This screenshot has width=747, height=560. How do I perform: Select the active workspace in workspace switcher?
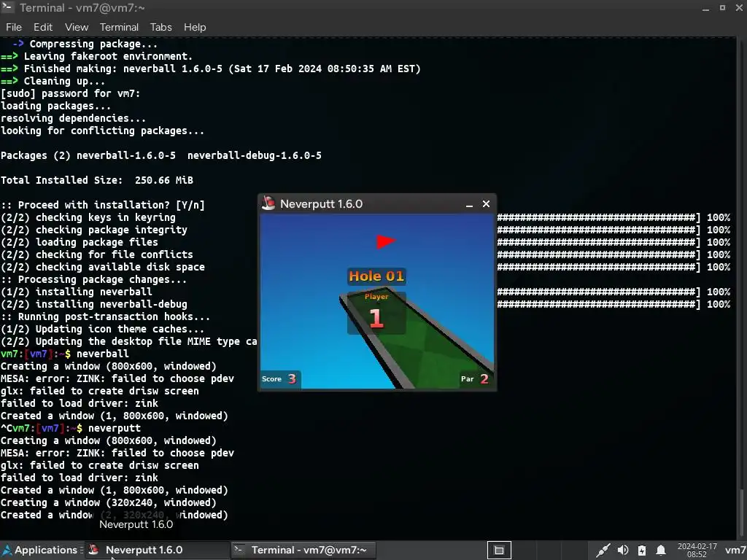(499, 550)
